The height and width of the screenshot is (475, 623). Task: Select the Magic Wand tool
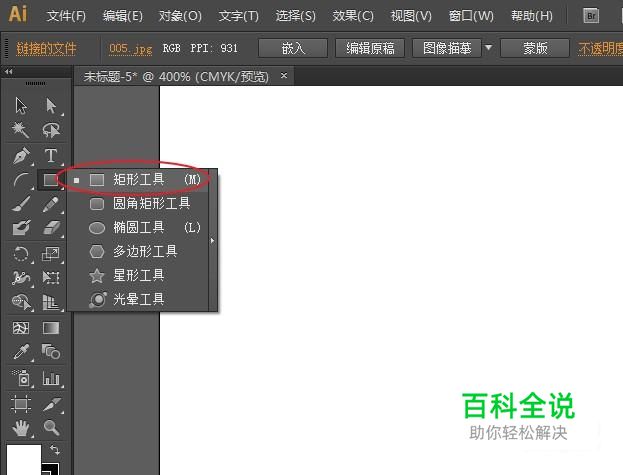coord(21,130)
